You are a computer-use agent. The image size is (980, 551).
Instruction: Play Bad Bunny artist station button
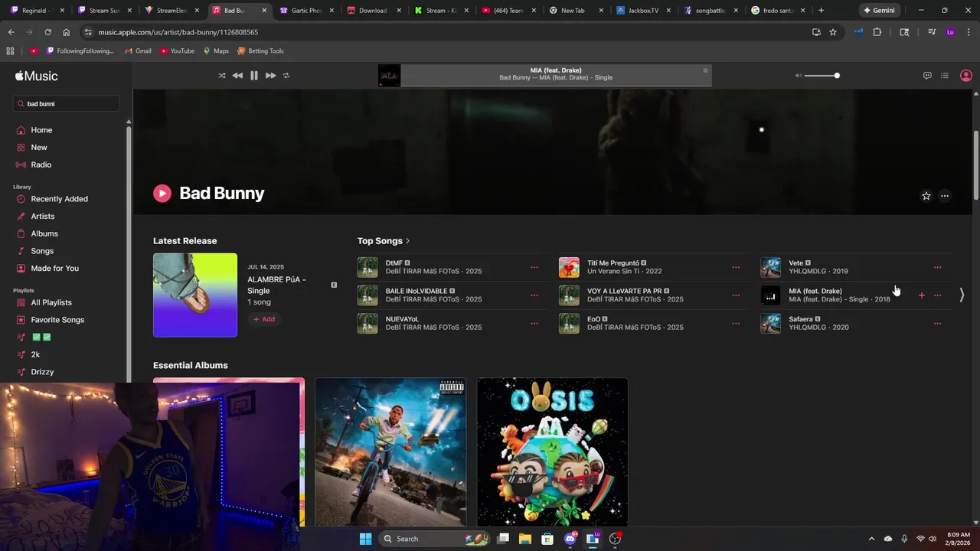pyautogui.click(x=162, y=194)
